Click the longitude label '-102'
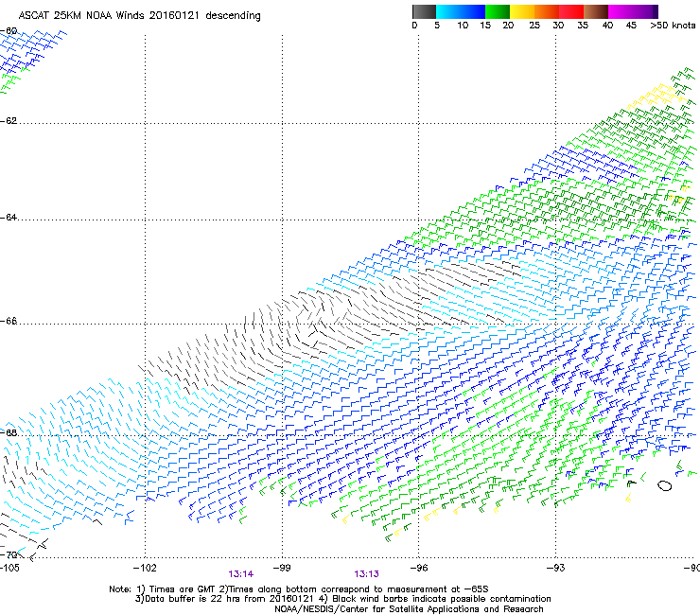700x615 pixels. pyautogui.click(x=145, y=568)
